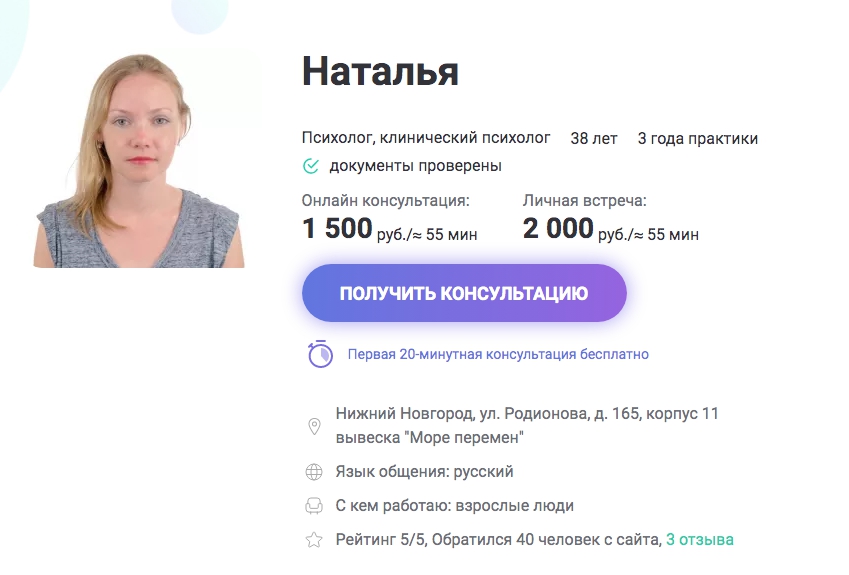Click the map pin location icon

pyautogui.click(x=314, y=426)
